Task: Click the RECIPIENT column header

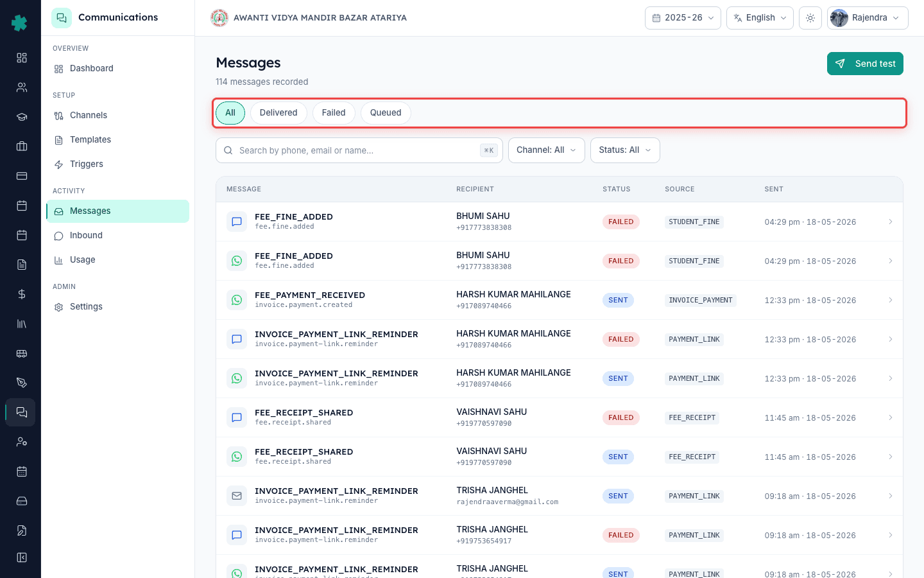Action: [x=475, y=189]
